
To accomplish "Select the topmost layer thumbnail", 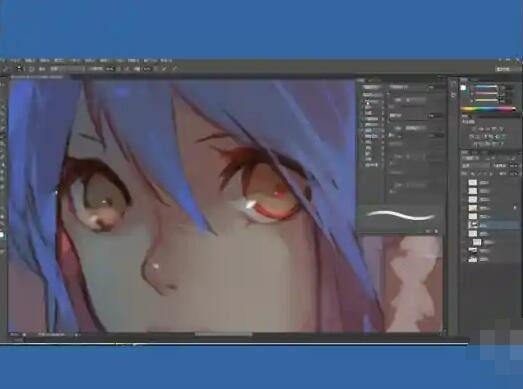I will coord(473,182).
